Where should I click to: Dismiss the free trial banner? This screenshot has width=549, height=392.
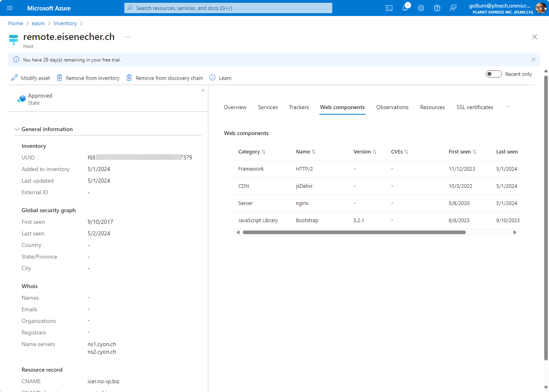click(533, 60)
